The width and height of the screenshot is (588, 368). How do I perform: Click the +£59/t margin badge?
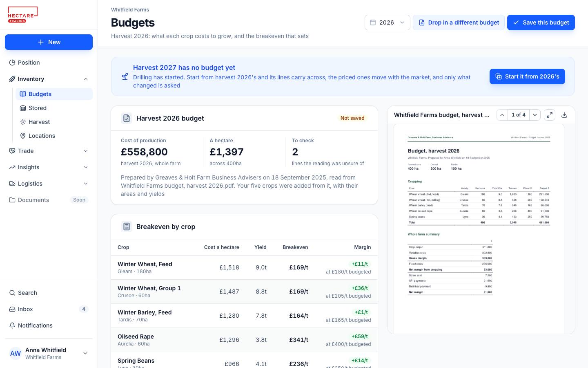tap(359, 337)
